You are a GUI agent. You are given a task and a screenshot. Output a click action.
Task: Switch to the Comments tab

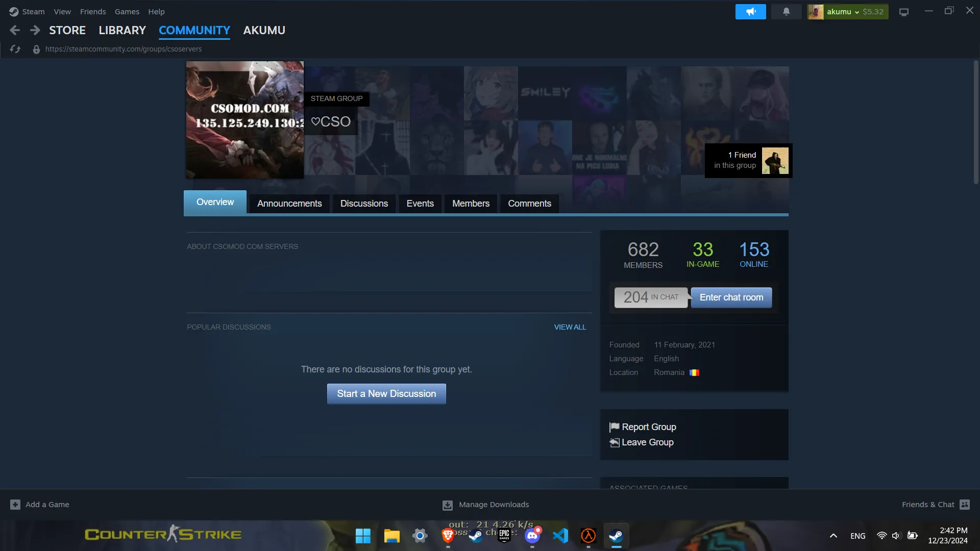pyautogui.click(x=529, y=204)
